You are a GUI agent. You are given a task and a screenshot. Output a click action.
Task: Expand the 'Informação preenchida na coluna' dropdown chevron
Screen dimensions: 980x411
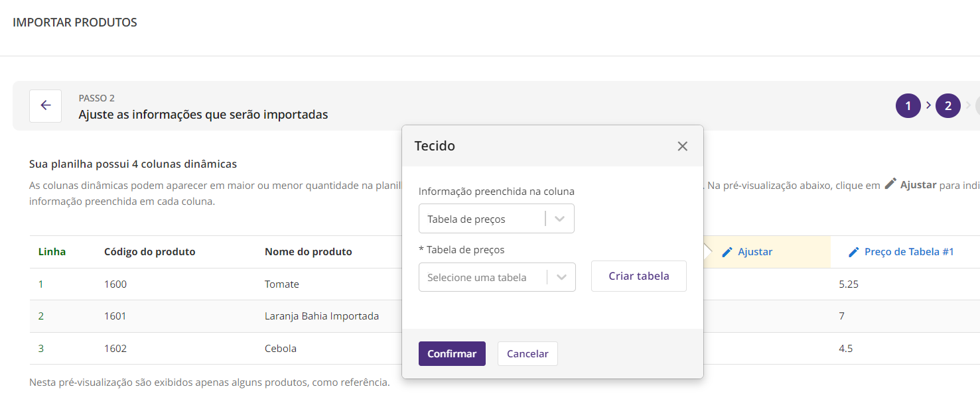[x=559, y=219]
